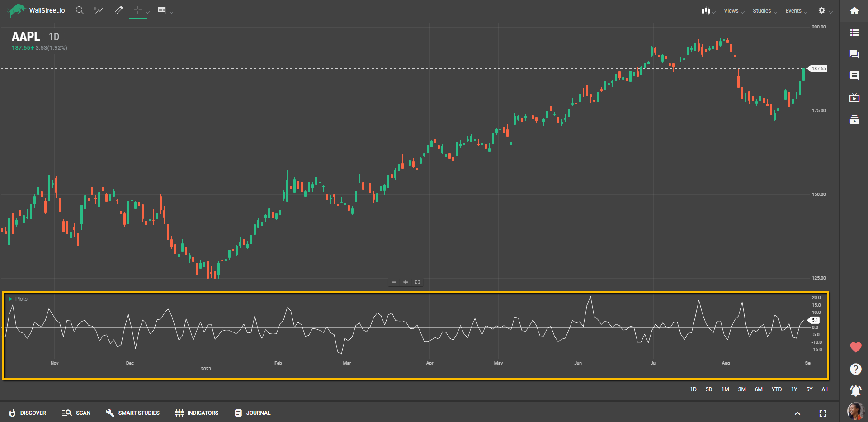Screen dimensions: 868x422
Task: Expand the Events dropdown
Action: (796, 11)
